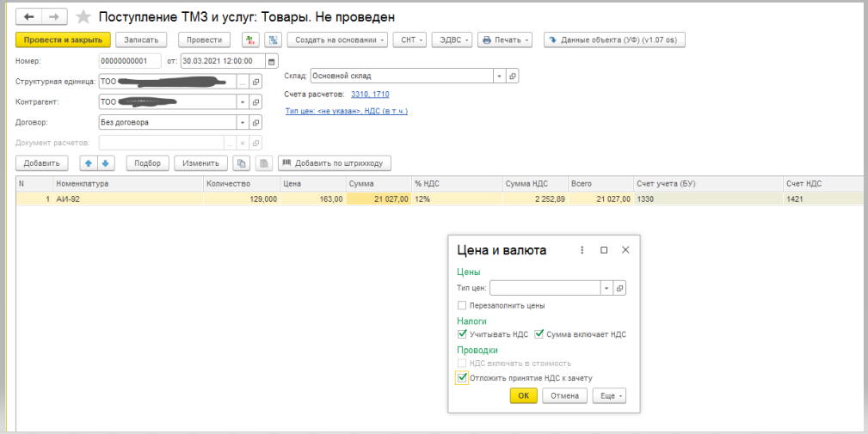Open the Счета расчетов 3310, 1710 link
This screenshot has height=434, width=868.
tap(370, 94)
